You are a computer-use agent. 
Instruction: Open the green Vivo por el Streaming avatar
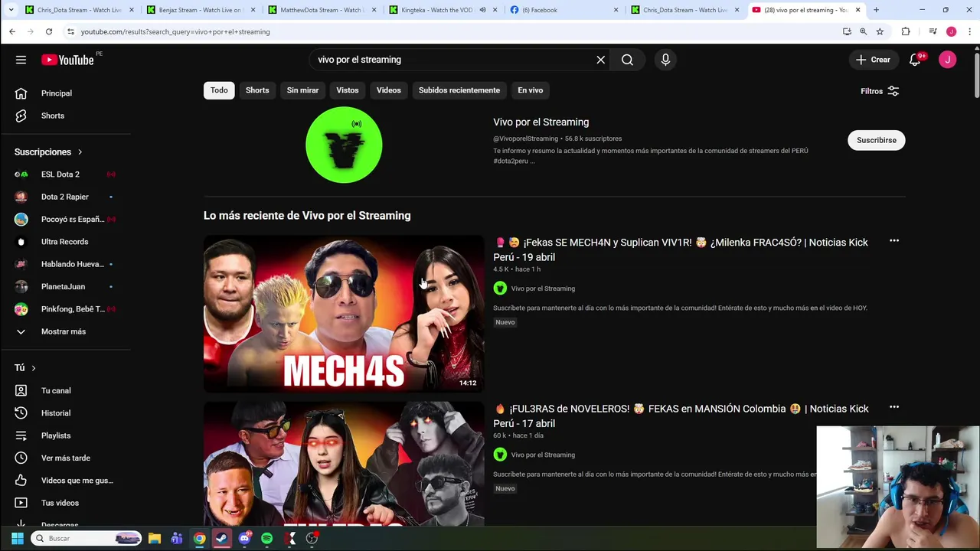(x=344, y=145)
